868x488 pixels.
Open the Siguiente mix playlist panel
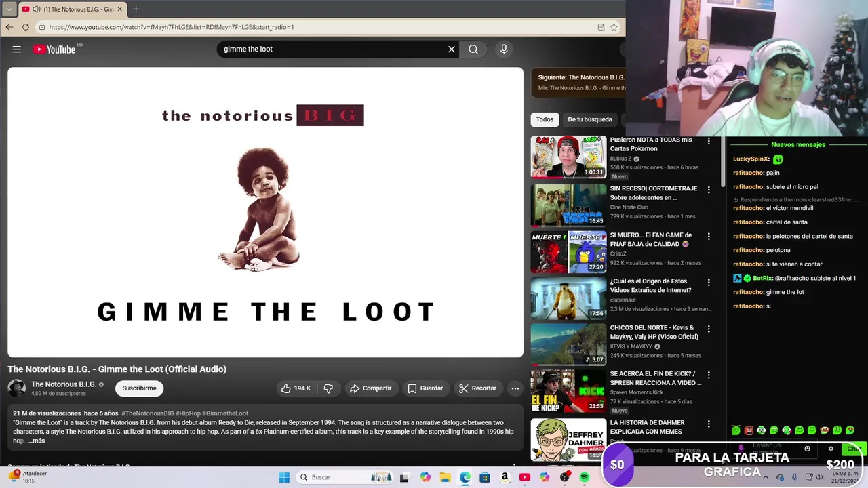578,83
